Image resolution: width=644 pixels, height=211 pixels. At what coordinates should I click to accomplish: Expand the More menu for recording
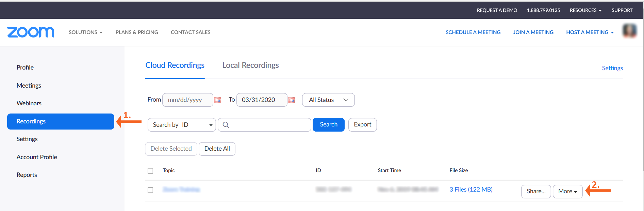click(x=567, y=191)
